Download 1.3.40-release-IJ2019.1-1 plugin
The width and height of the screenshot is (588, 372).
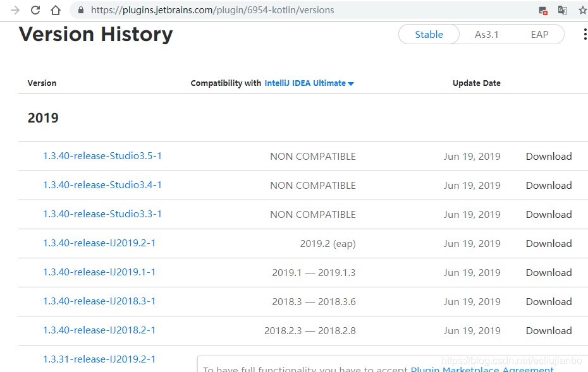tap(549, 273)
